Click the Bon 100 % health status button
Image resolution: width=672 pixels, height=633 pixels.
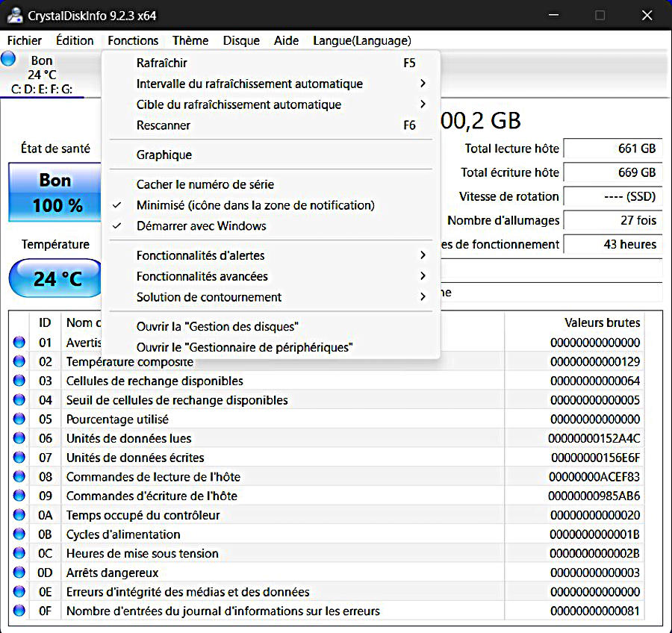pyautogui.click(x=55, y=192)
